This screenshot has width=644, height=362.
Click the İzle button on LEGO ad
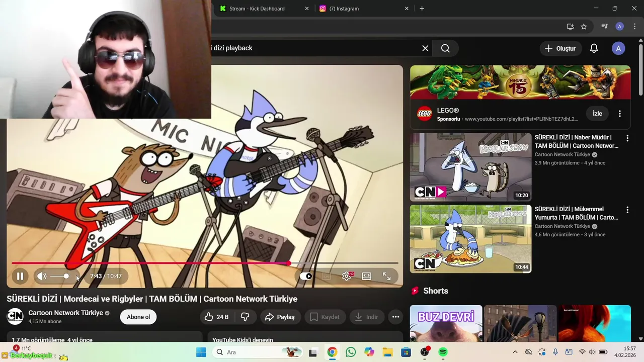coord(597,114)
